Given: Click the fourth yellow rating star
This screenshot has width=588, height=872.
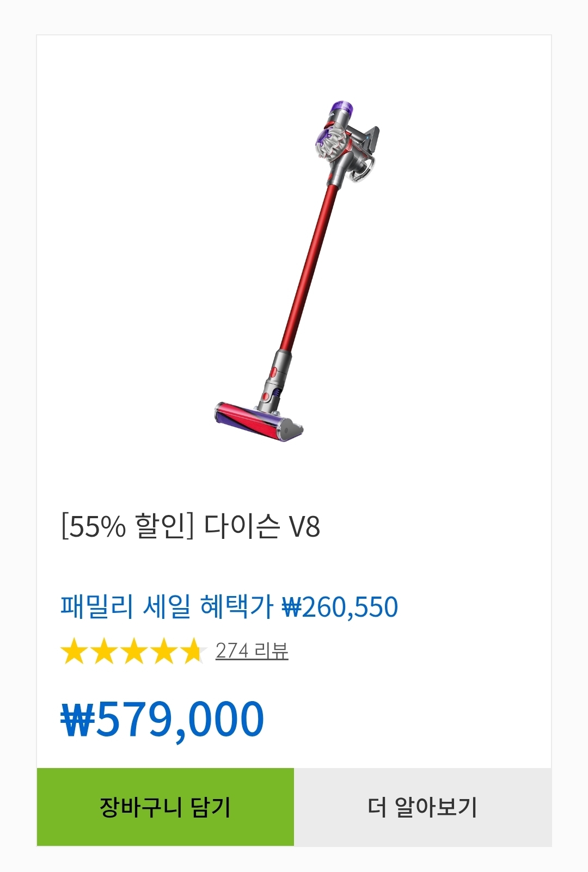Looking at the screenshot, I should click(x=164, y=651).
